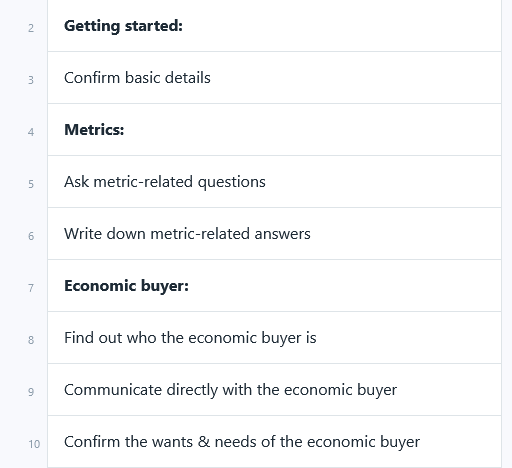Image resolution: width=512 pixels, height=468 pixels.
Task: Click row number 8
Action: [x=31, y=340]
